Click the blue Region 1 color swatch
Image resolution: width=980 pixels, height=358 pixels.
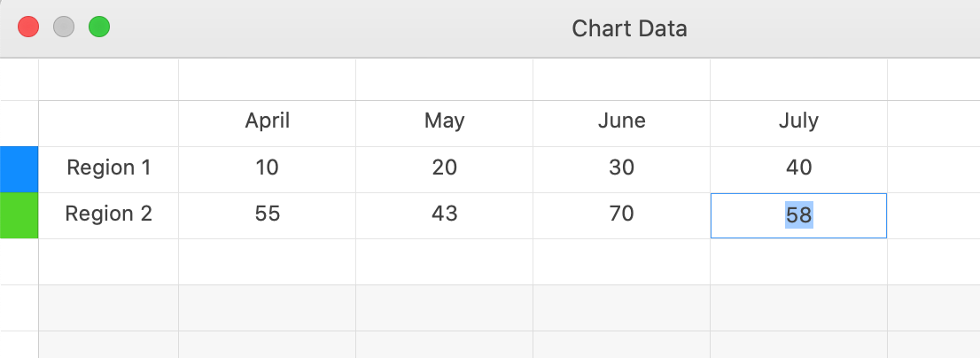click(19, 169)
